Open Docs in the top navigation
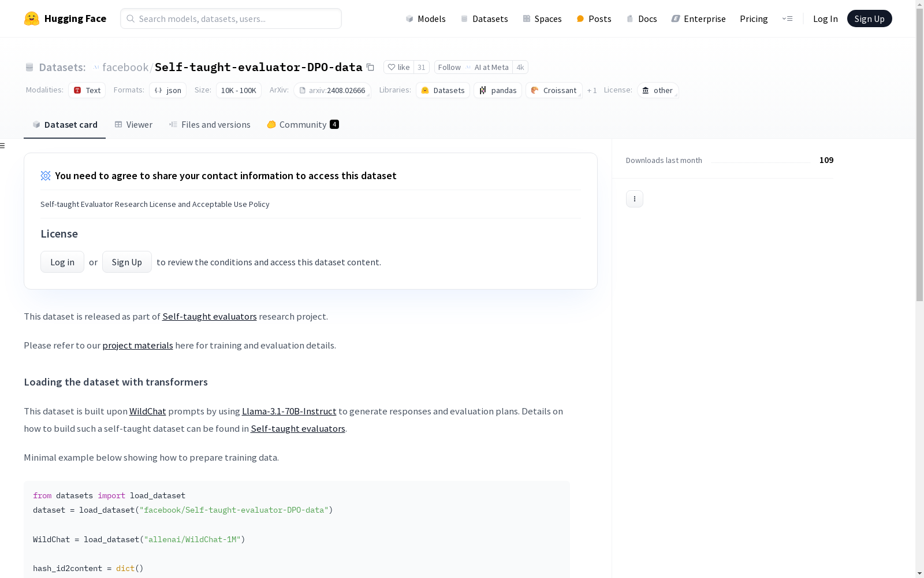This screenshot has width=924, height=578. point(642,18)
